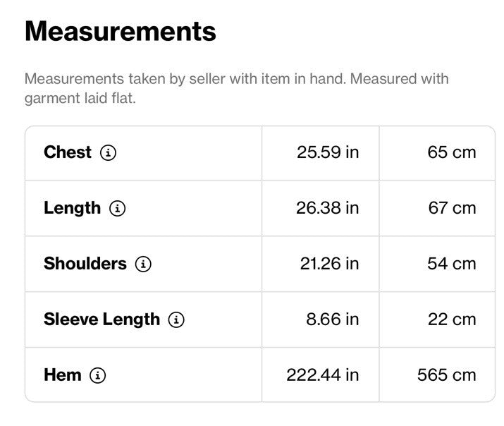Click the 65 cm chest value
The width and height of the screenshot is (504, 426).
(452, 152)
